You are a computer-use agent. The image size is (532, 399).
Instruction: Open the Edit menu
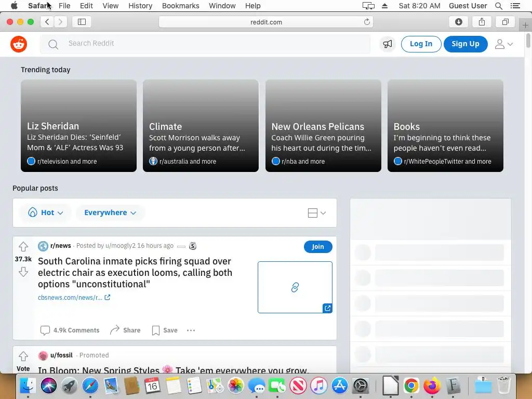[86, 6]
